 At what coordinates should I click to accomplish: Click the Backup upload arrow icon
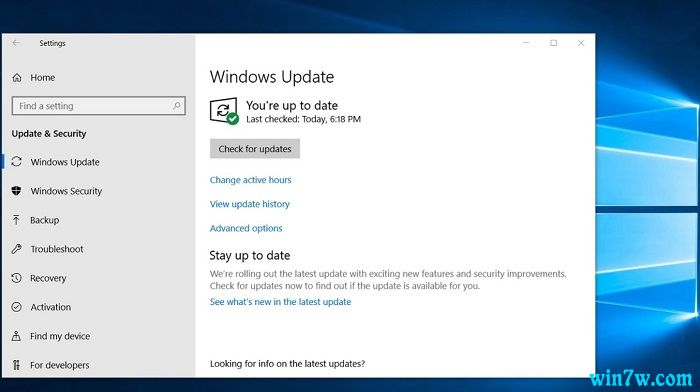coord(17,220)
